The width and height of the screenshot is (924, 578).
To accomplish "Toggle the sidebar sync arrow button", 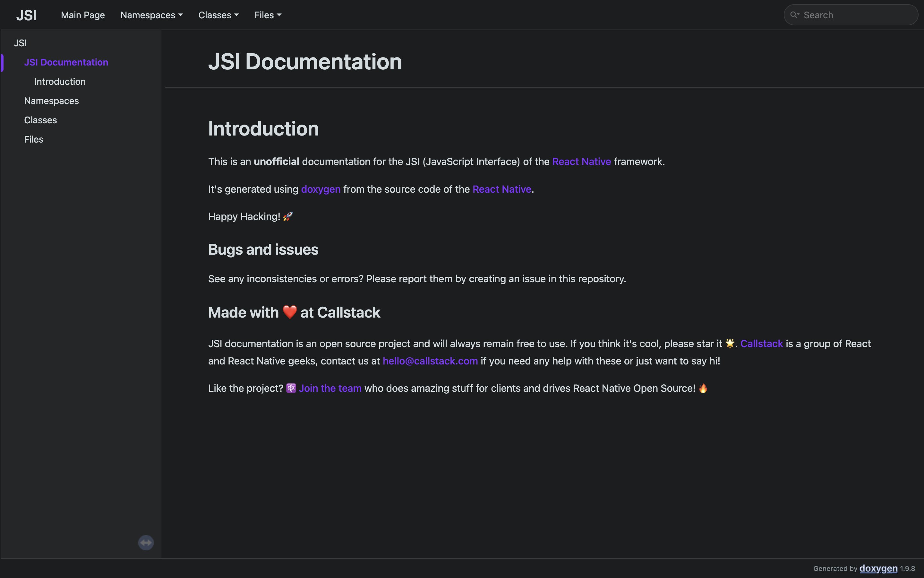I will (x=146, y=542).
